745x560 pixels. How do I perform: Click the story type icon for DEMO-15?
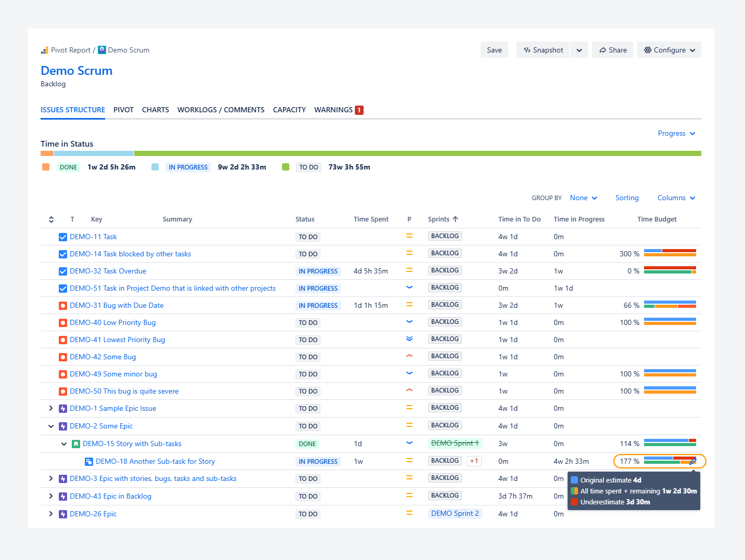click(x=76, y=444)
